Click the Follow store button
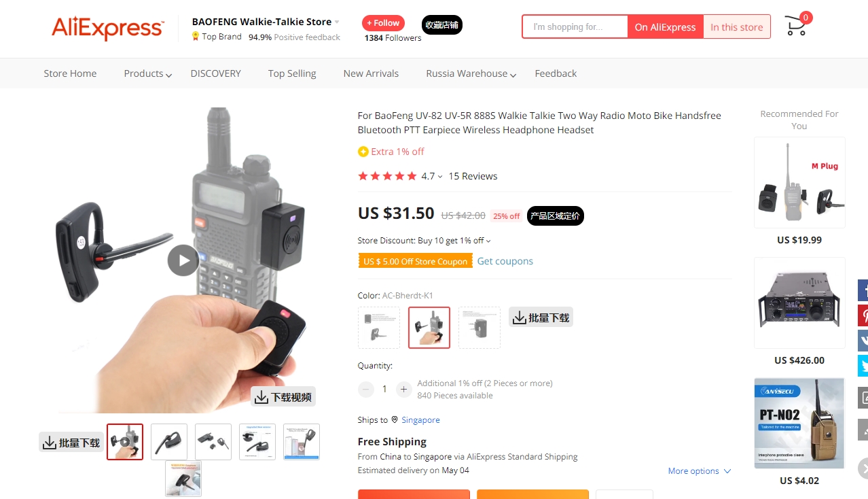This screenshot has height=499, width=868. coord(383,23)
